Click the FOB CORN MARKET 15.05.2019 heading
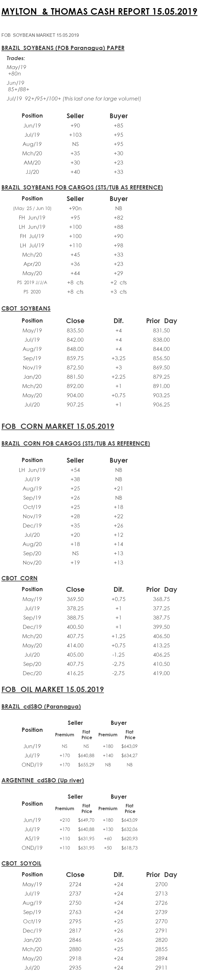The width and height of the screenshot is (200, 980). [58, 426]
